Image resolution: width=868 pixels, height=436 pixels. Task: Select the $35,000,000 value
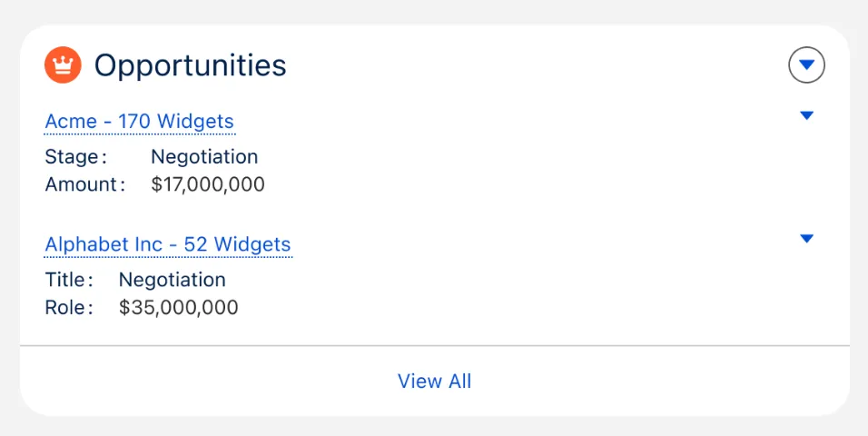click(179, 308)
